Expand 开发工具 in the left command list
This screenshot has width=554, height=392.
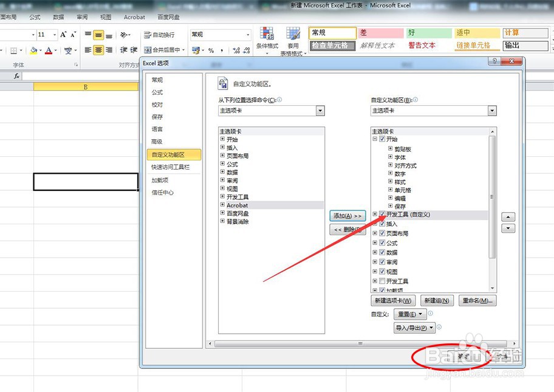[222, 196]
